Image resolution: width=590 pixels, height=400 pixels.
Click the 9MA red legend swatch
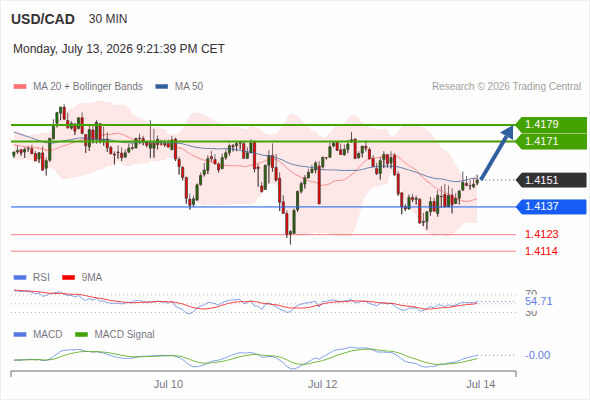pos(68,278)
